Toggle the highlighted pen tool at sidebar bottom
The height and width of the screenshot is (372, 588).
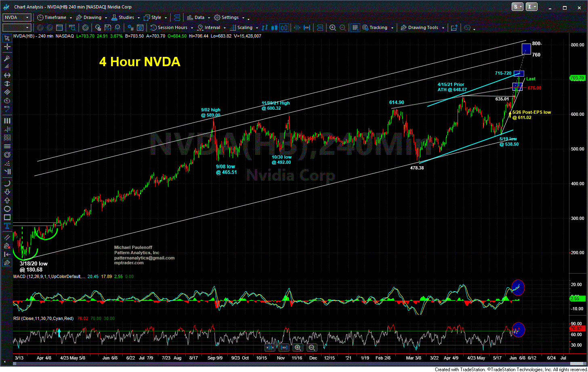pos(7,263)
